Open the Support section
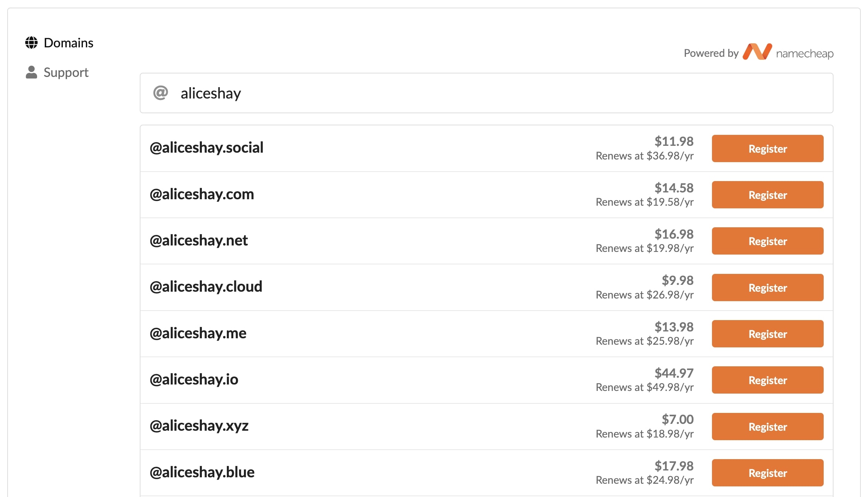Image resolution: width=868 pixels, height=497 pixels. [66, 72]
